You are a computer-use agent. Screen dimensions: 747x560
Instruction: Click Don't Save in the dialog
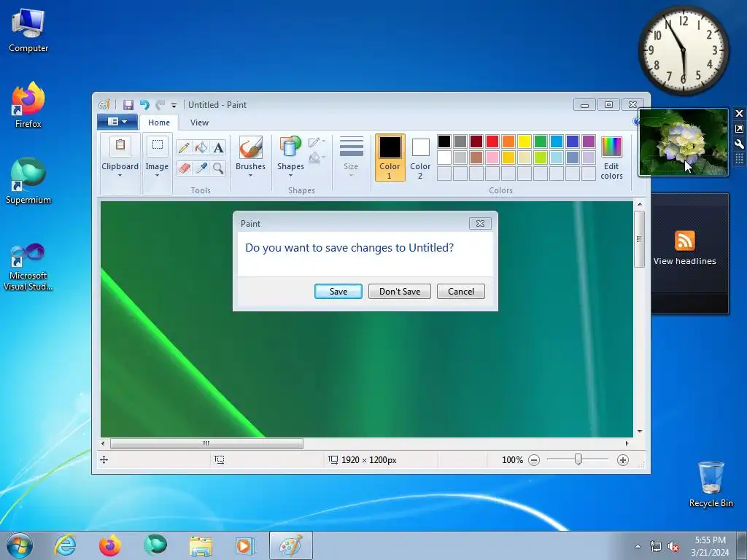399,292
